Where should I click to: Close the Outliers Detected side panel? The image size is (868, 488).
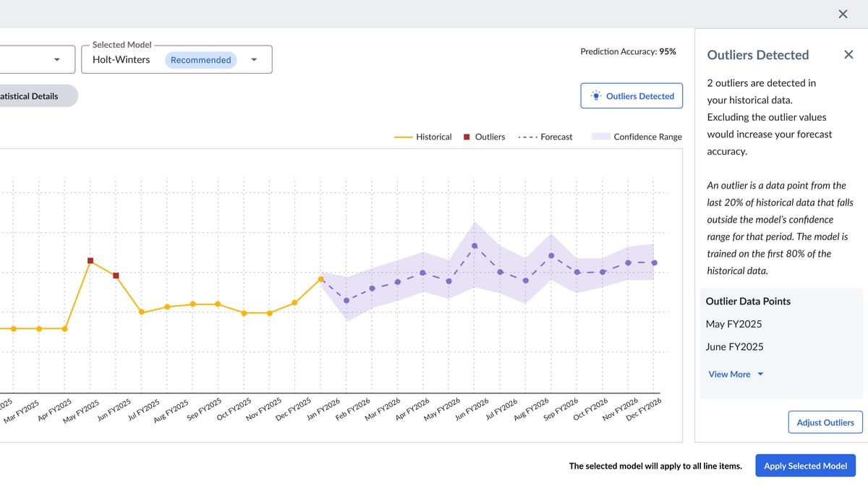tap(848, 55)
